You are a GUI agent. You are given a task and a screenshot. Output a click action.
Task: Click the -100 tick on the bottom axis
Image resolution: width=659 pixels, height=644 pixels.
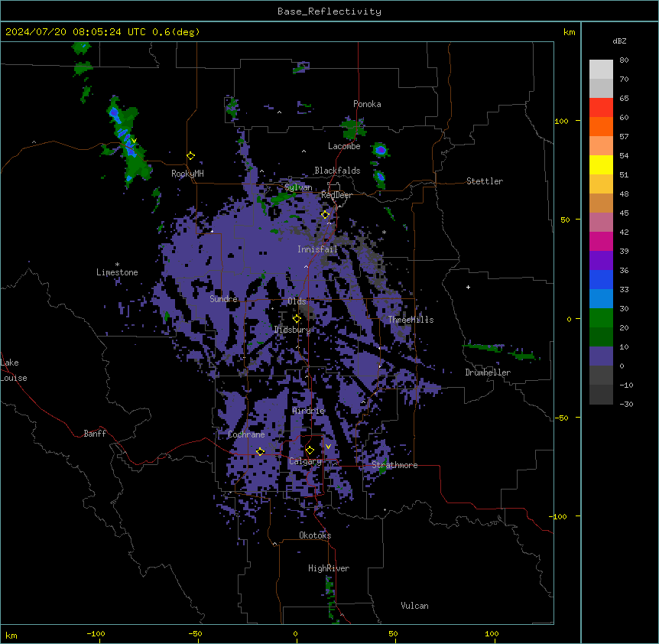96,633
